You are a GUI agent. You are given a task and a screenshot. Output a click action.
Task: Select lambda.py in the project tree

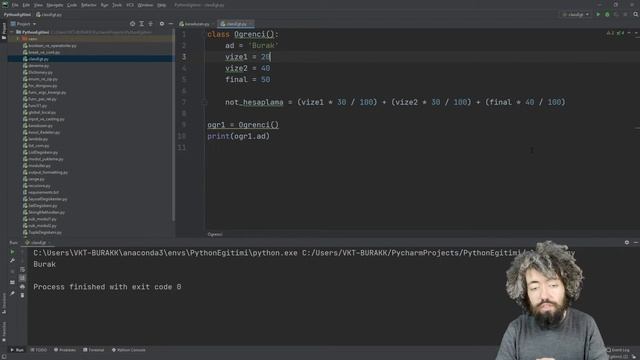click(38, 139)
